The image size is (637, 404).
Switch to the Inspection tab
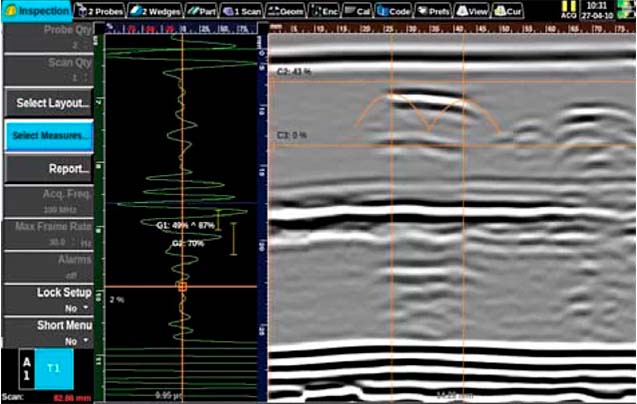(35, 10)
